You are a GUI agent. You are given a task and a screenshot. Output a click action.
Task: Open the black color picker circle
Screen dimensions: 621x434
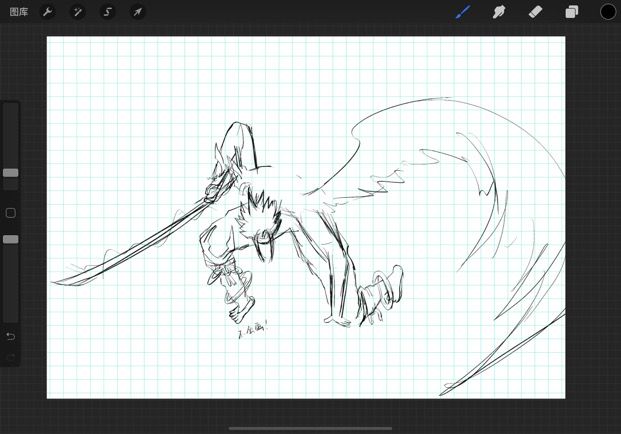608,12
